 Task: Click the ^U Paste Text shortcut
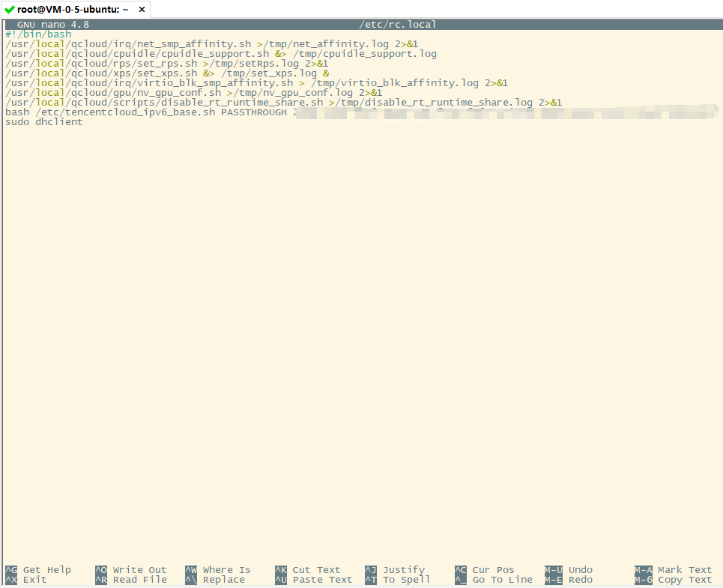[x=313, y=580]
